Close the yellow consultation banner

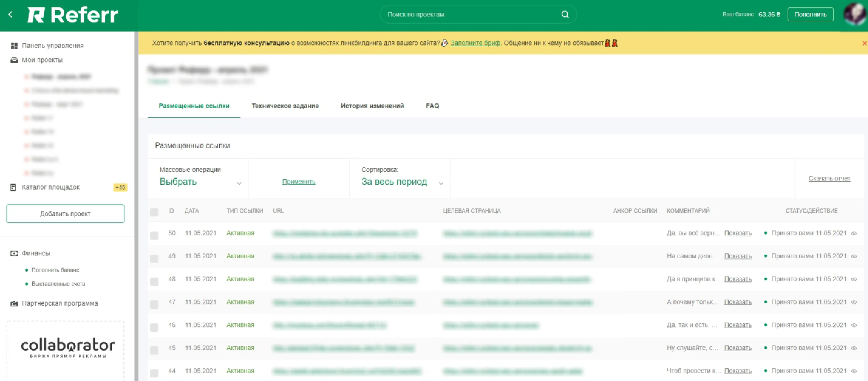coord(864,43)
